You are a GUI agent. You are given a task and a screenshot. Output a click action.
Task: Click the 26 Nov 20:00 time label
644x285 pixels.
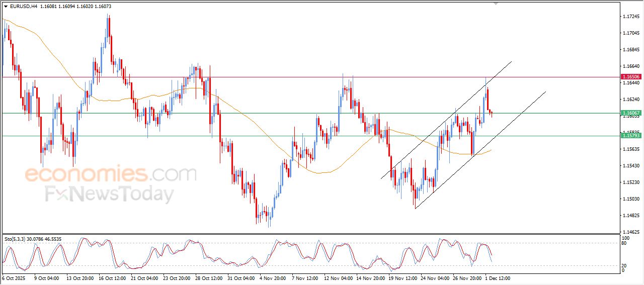click(x=466, y=278)
